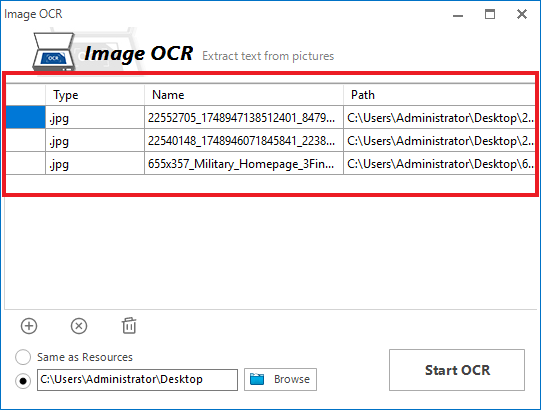This screenshot has width=541, height=410.
Task: Click path cell of the 22552705 row
Action: pos(440,118)
